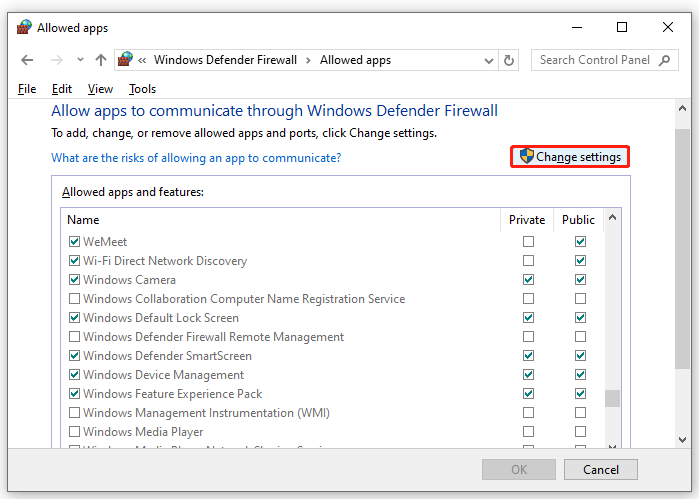Select the Windows Feature Experience Pack row text
The height and width of the screenshot is (499, 699).
tap(173, 394)
